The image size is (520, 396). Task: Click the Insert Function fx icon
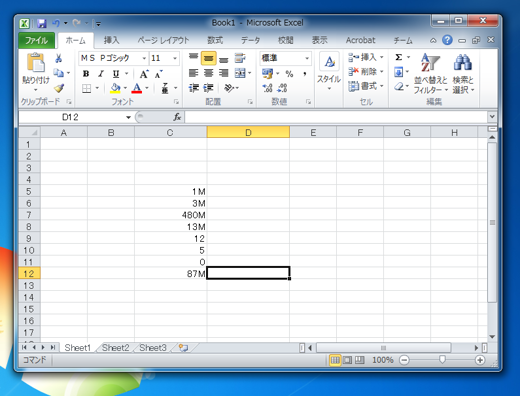coord(177,117)
